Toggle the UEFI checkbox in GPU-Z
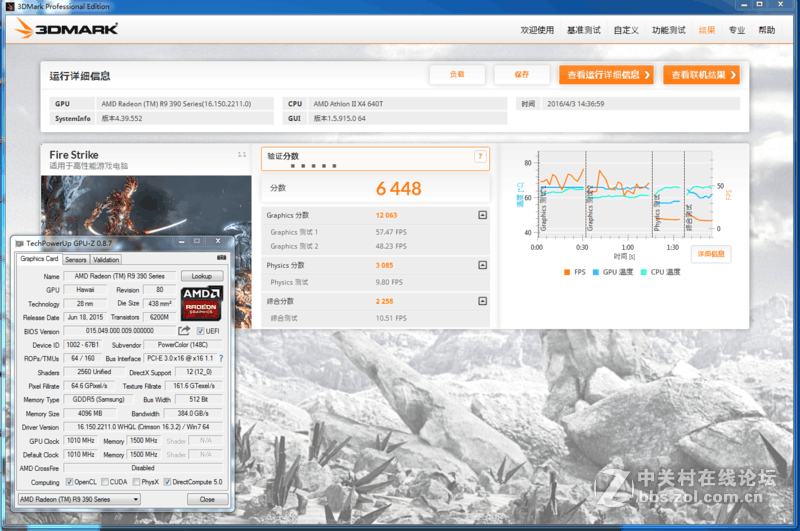The height and width of the screenshot is (531, 800). pos(201,331)
